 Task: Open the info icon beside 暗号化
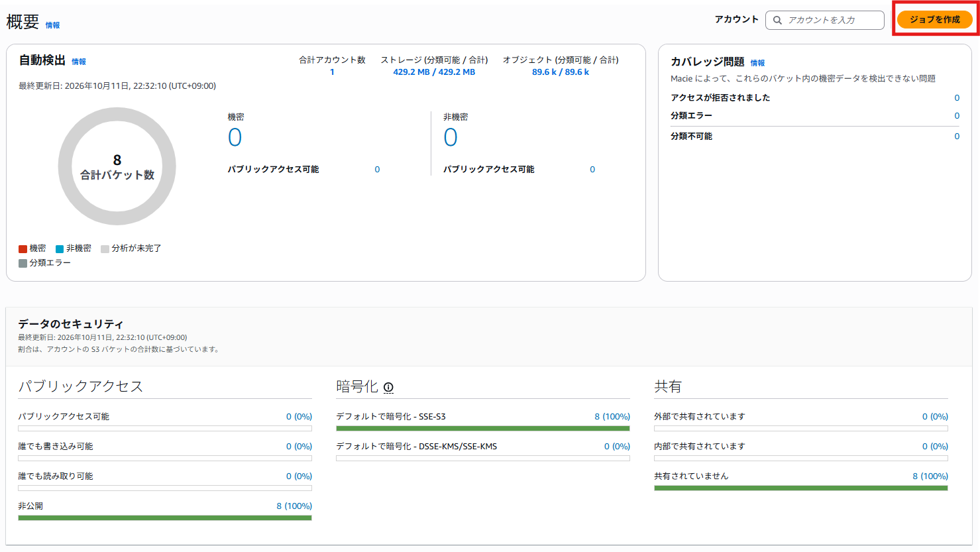(388, 388)
